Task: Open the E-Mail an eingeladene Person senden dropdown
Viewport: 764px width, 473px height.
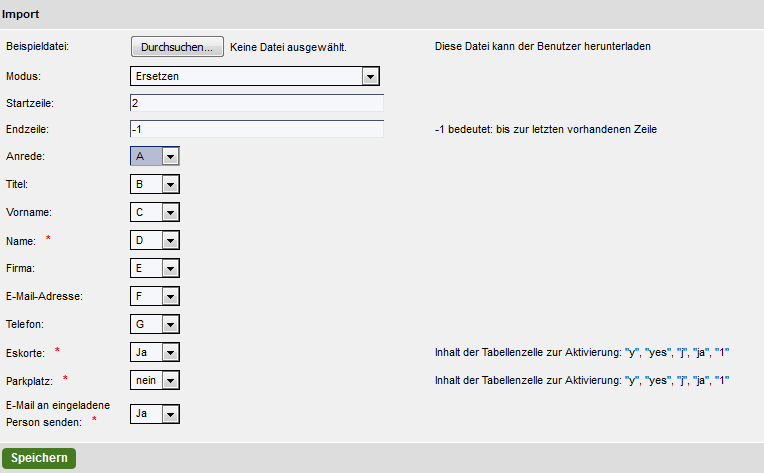Action: 155,414
